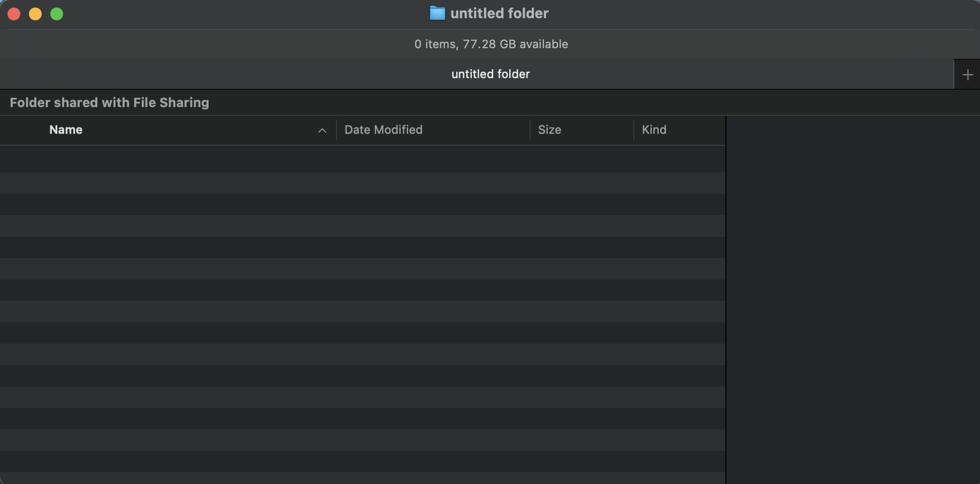The image size is (980, 484).
Task: Click the new tab plus button
Action: pyautogui.click(x=967, y=74)
